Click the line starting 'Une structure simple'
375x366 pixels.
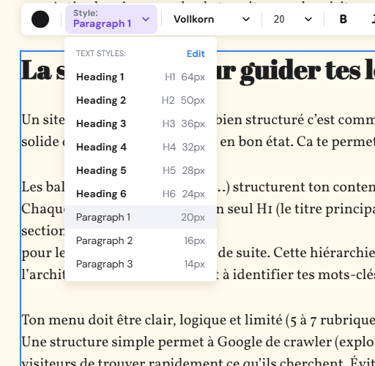point(198,342)
